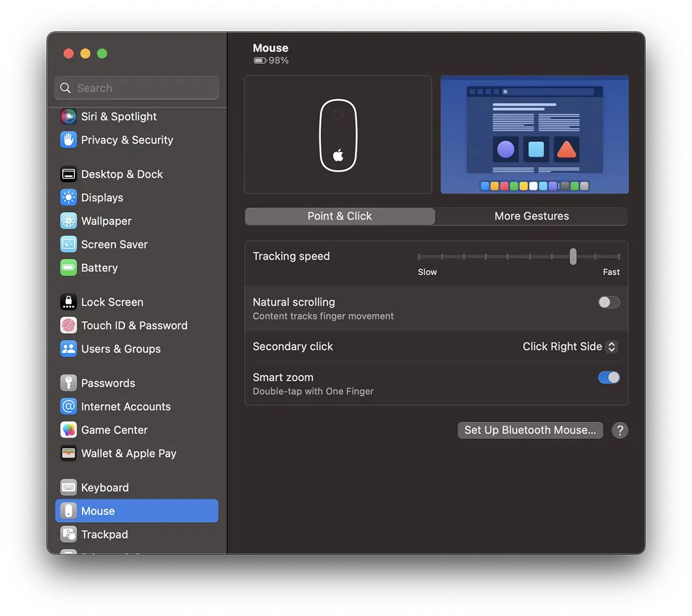Select the Keyboard icon in sidebar
692x616 pixels.
[x=69, y=487]
